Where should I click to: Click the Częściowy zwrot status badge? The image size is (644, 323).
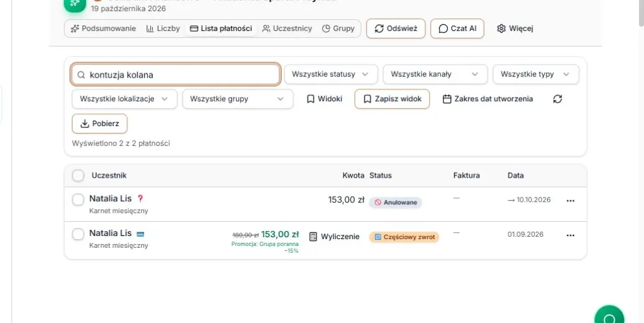pos(404,237)
